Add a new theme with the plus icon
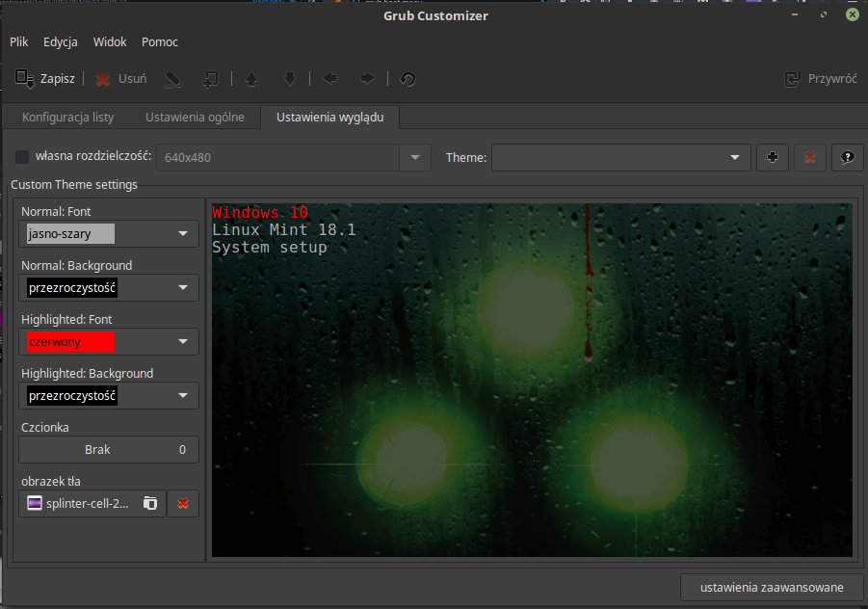The height and width of the screenshot is (609, 868). [x=772, y=157]
